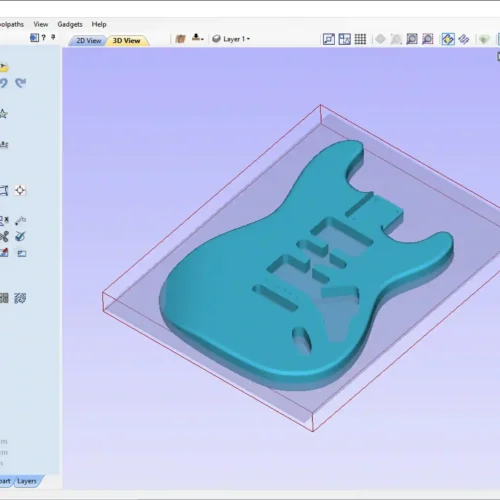Click the wood material appearance icon
The width and height of the screenshot is (500, 500).
pyautogui.click(x=180, y=39)
